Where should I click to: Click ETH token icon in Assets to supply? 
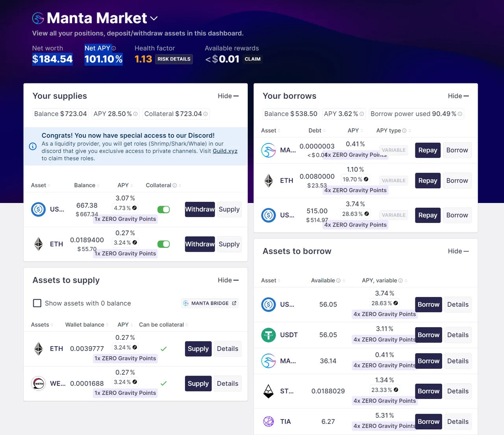pyautogui.click(x=39, y=349)
